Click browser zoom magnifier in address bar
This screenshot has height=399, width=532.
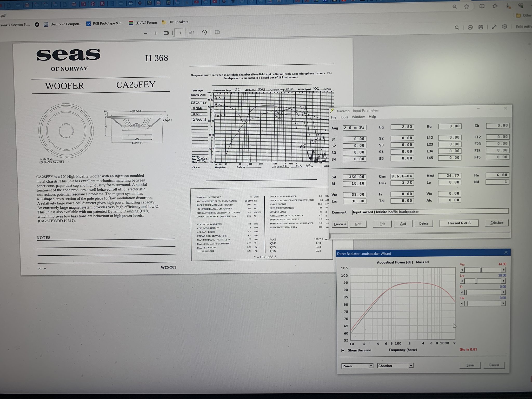455,6
